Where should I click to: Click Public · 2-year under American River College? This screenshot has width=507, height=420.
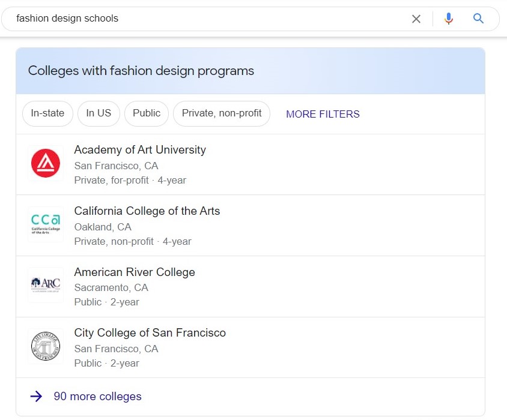click(107, 302)
